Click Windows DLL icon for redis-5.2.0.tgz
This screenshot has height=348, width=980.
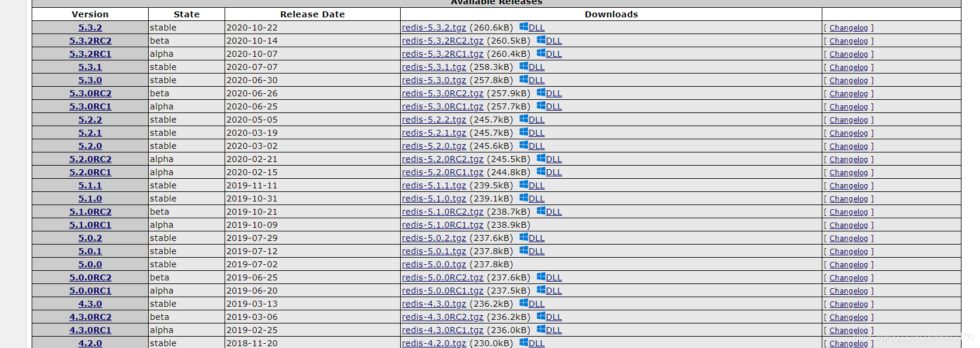(x=524, y=145)
